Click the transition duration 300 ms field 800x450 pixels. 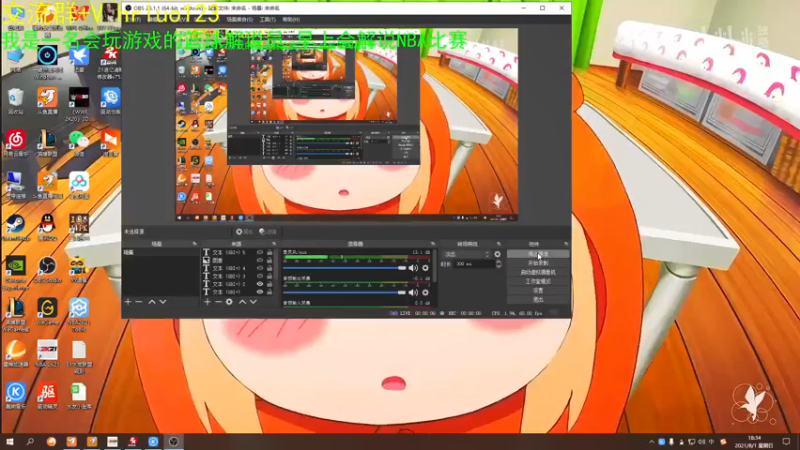(474, 264)
